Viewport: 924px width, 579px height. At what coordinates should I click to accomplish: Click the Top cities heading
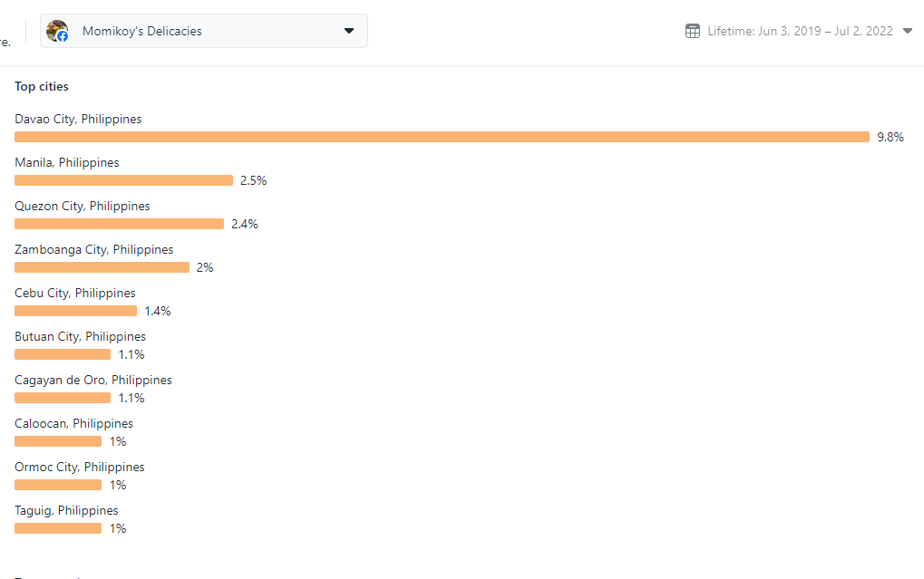point(42,86)
